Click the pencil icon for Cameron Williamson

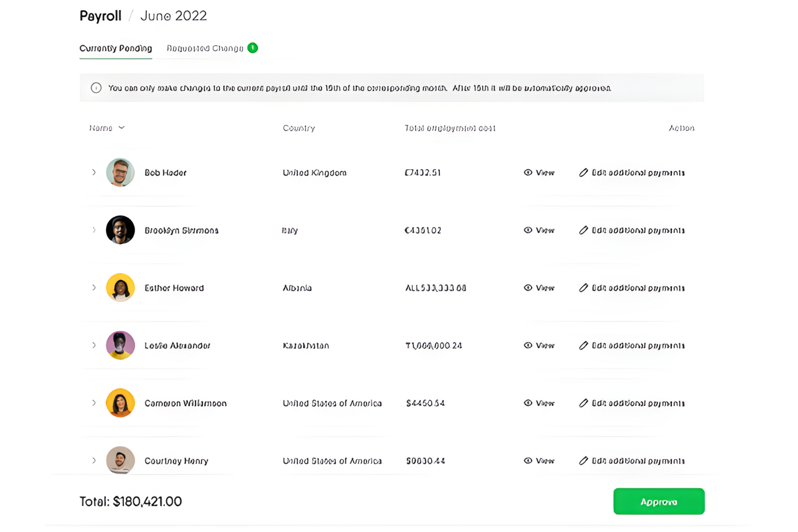[x=583, y=403]
